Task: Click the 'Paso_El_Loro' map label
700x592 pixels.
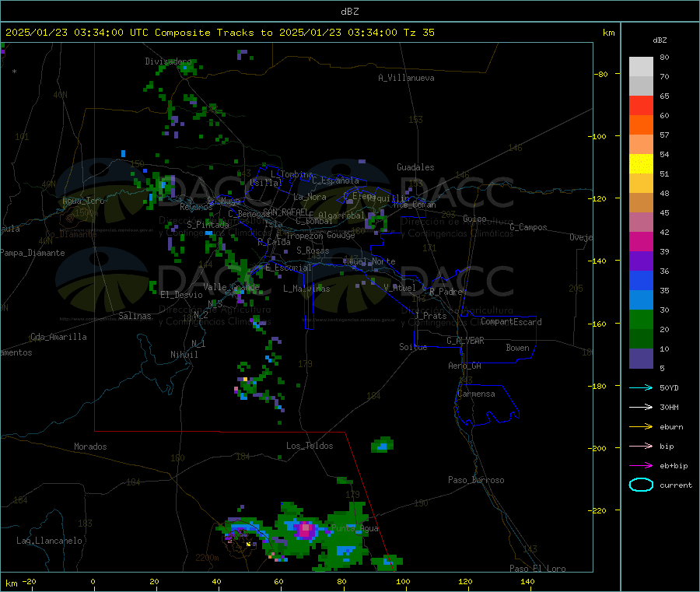Action: 537,569
